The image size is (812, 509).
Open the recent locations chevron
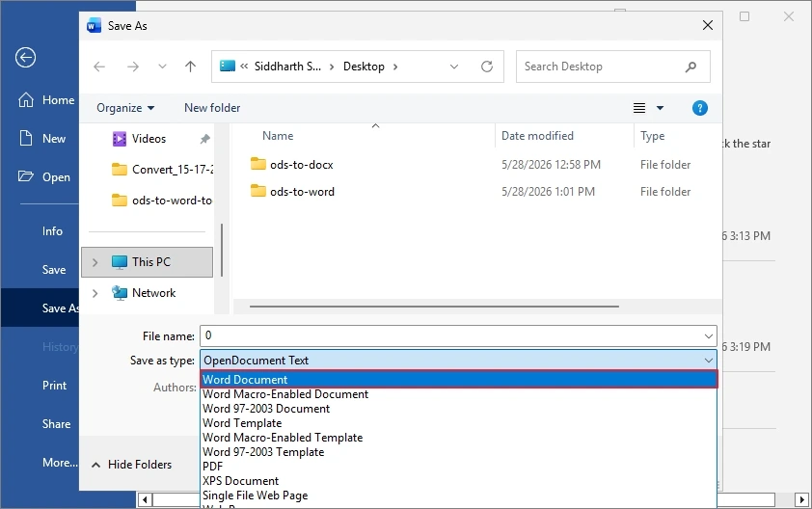pos(162,67)
